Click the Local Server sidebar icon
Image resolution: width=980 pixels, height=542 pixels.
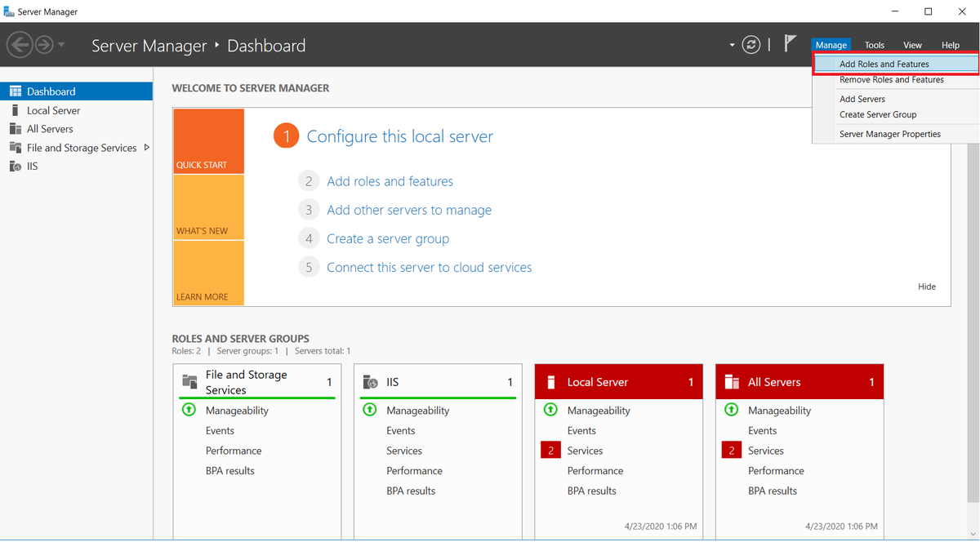(15, 110)
